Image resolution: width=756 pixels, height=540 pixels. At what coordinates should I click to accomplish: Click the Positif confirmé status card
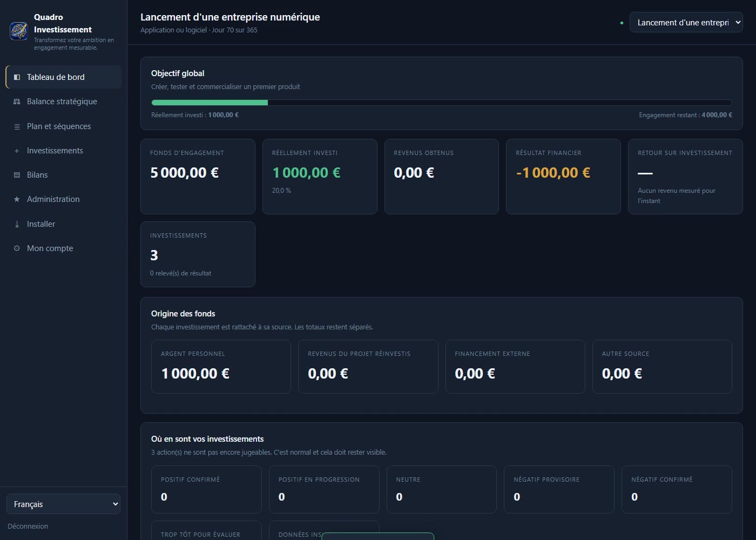tap(206, 489)
